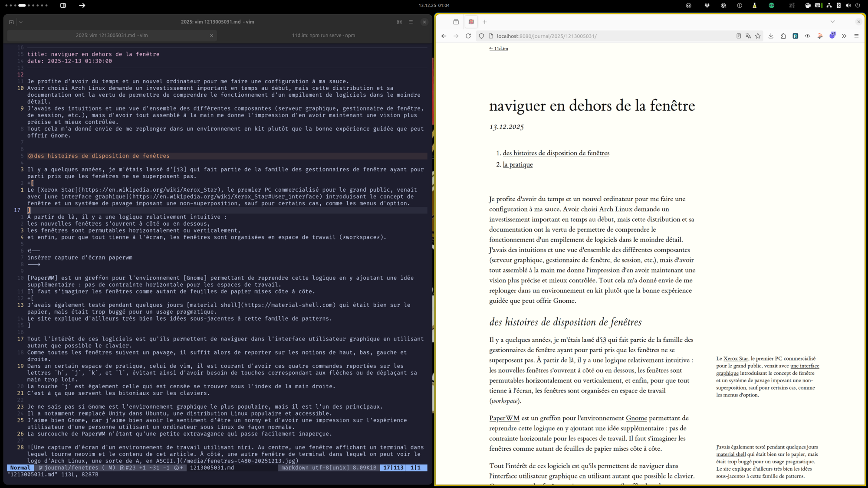Expand the toolbar overflow chevron
This screenshot has width=868, height=488.
click(845, 36)
